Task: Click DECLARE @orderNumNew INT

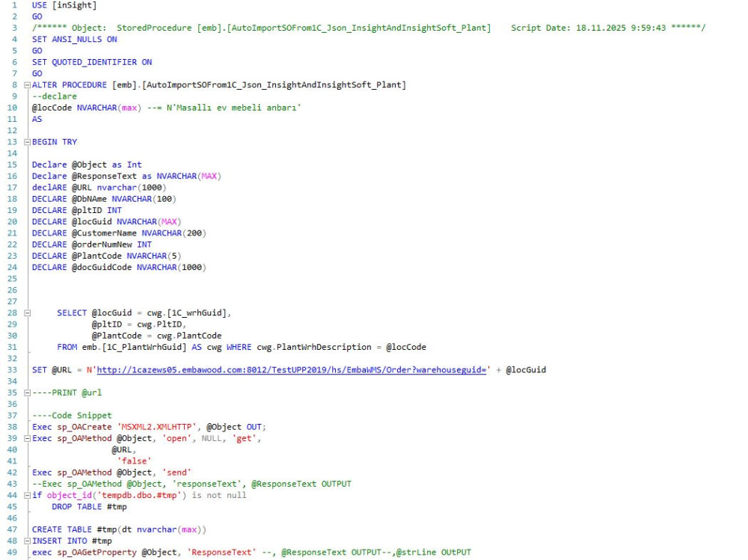Action: [91, 244]
